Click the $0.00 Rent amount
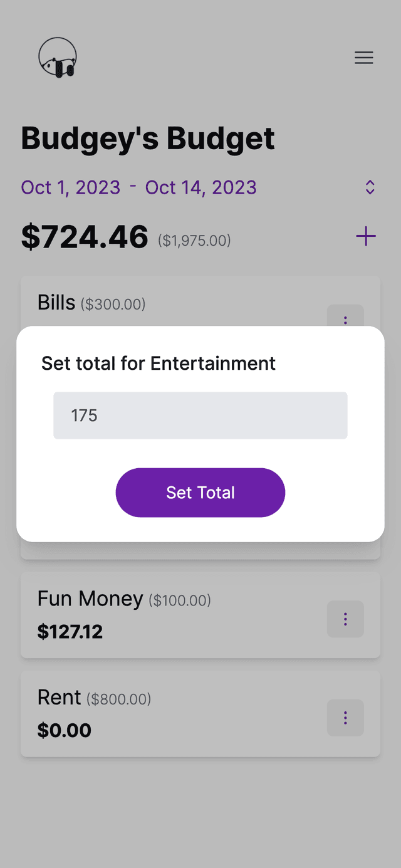The image size is (401, 868). pyautogui.click(x=65, y=730)
